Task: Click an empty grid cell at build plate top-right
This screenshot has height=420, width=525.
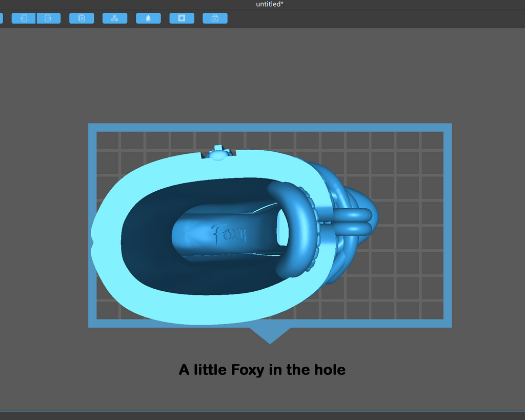Action: pos(432,141)
